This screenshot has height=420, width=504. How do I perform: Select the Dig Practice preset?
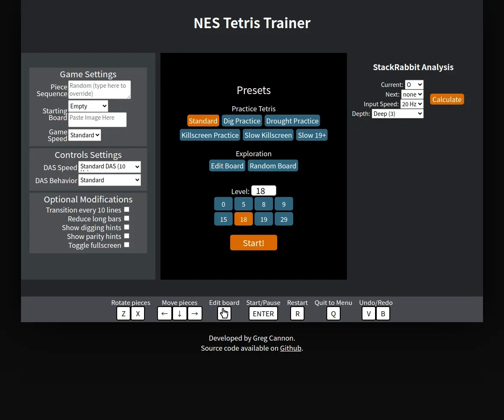click(x=242, y=121)
